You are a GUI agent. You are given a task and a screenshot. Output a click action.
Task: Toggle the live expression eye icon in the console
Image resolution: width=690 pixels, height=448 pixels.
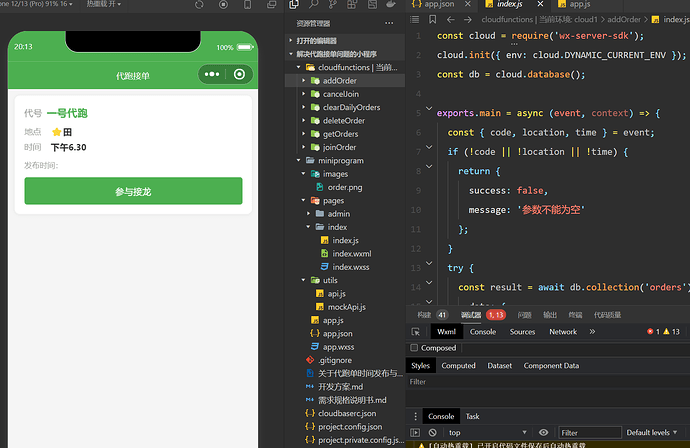tap(543, 433)
